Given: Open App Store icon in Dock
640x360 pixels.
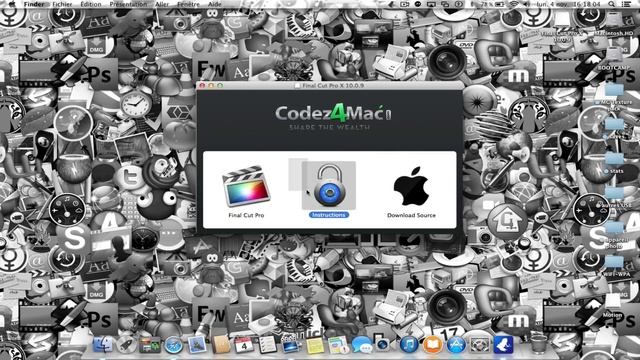Looking at the screenshot, I should click(456, 345).
